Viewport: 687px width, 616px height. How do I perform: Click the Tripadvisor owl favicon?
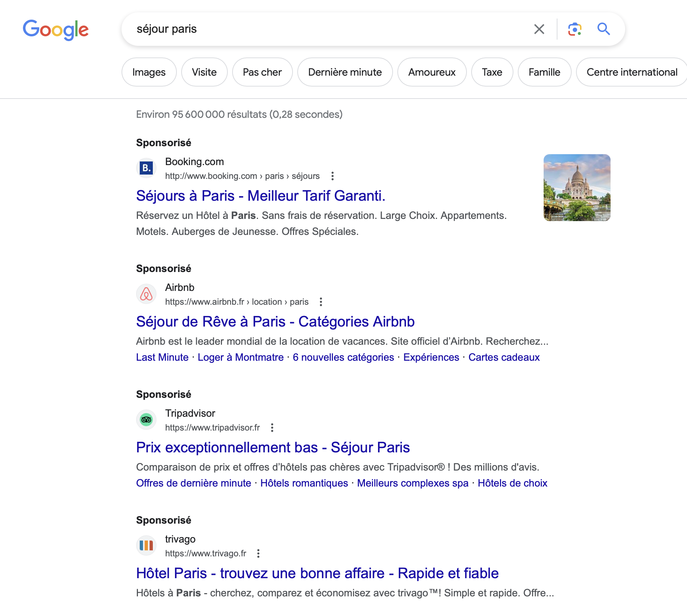[x=146, y=420]
